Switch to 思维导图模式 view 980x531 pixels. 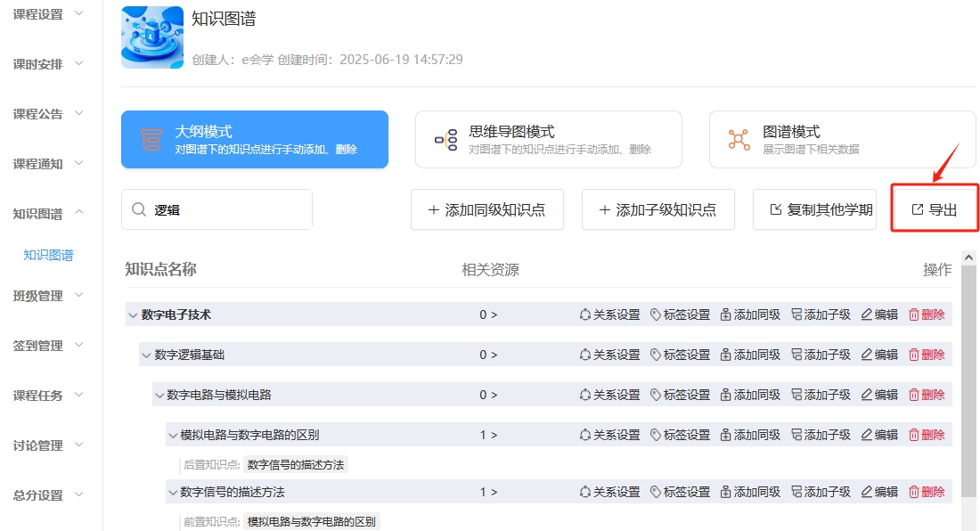[548, 140]
